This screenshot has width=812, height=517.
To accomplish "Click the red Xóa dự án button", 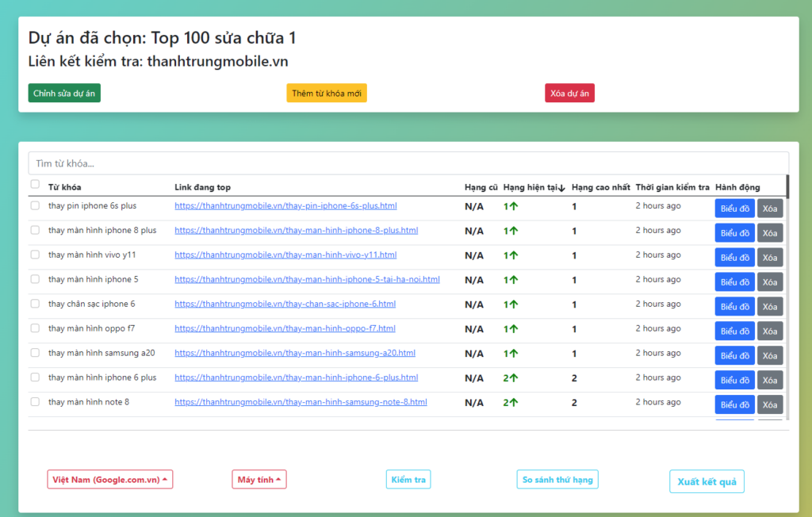I will tap(569, 94).
